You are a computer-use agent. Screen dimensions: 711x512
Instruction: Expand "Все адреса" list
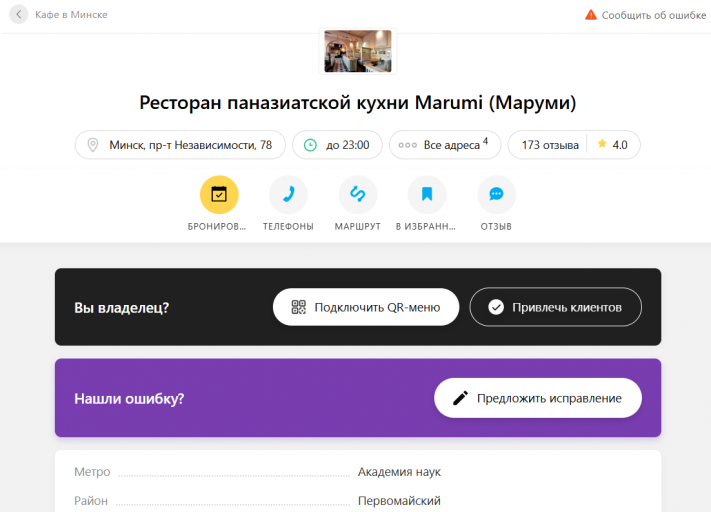point(445,145)
